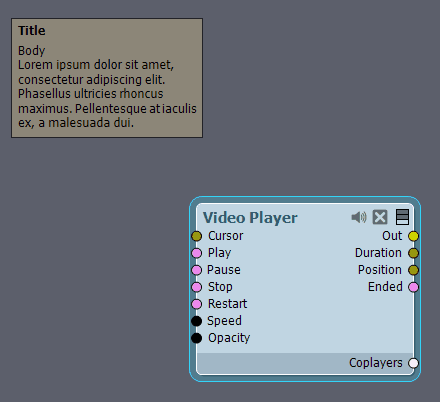This screenshot has width=440, height=402.
Task: Toggle the Video Player collapse stack icon
Action: 402,217
